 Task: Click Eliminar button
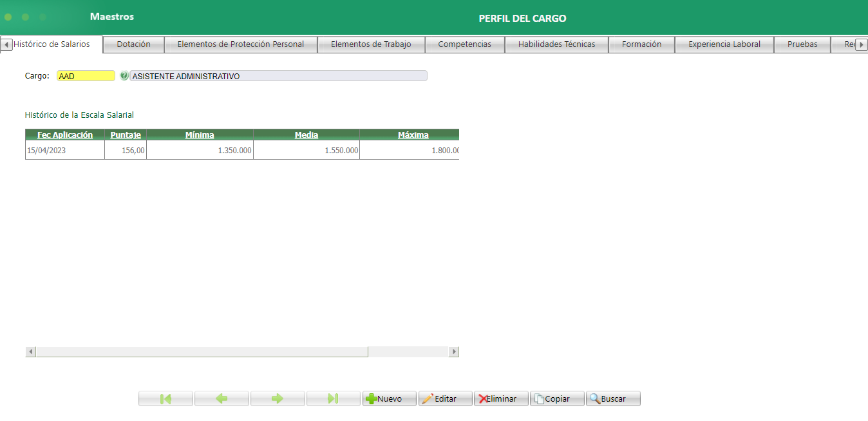click(501, 398)
